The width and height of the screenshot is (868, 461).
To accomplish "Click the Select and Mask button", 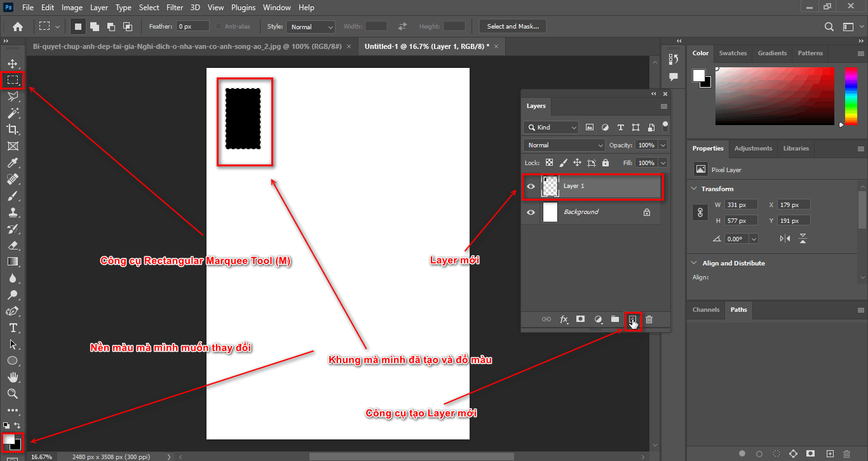I will pos(512,26).
